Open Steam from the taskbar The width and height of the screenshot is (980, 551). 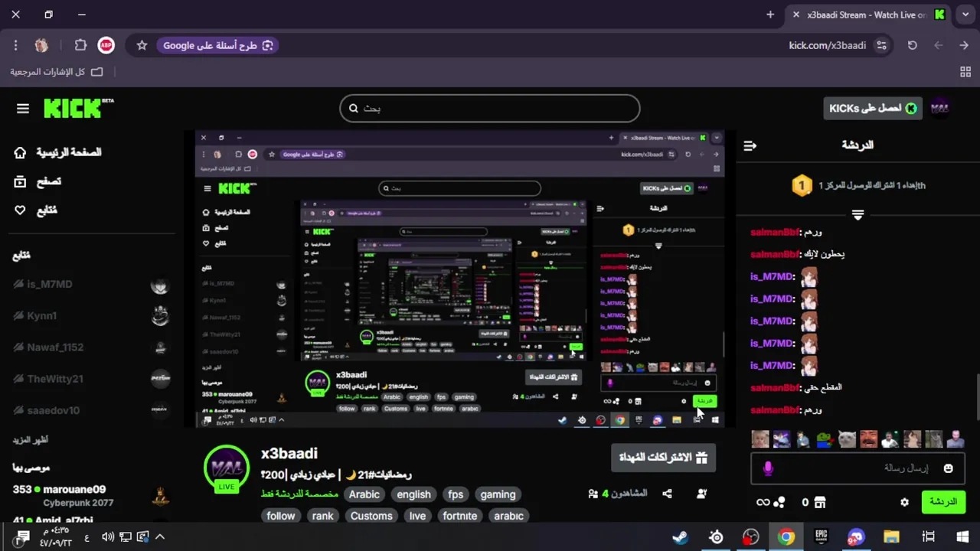point(679,537)
